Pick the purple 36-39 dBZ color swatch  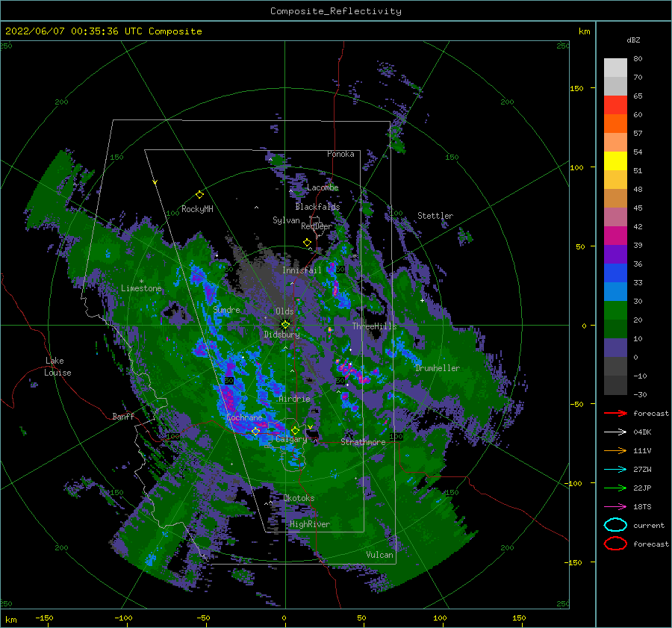tap(615, 254)
